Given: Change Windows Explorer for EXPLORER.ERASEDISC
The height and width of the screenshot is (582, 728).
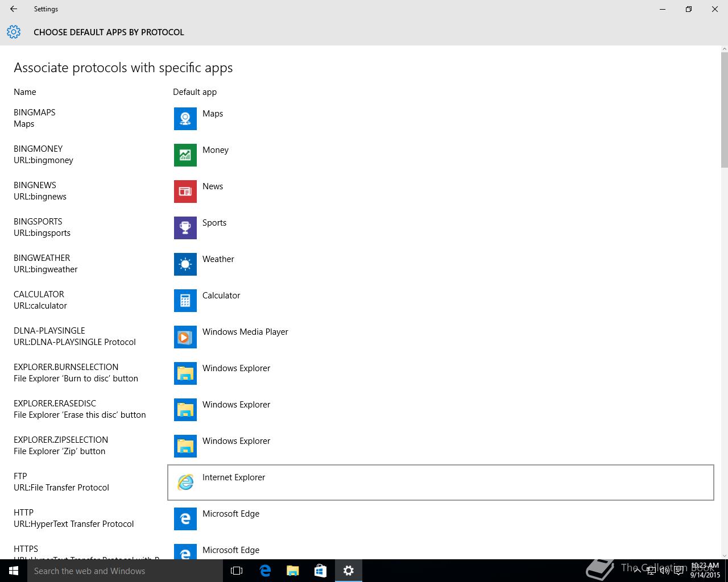Looking at the screenshot, I should coord(236,409).
